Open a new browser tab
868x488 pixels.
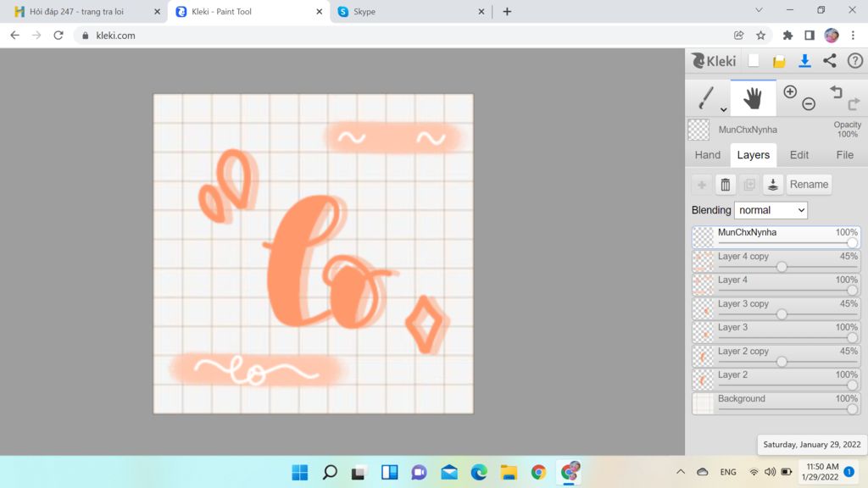coord(507,12)
